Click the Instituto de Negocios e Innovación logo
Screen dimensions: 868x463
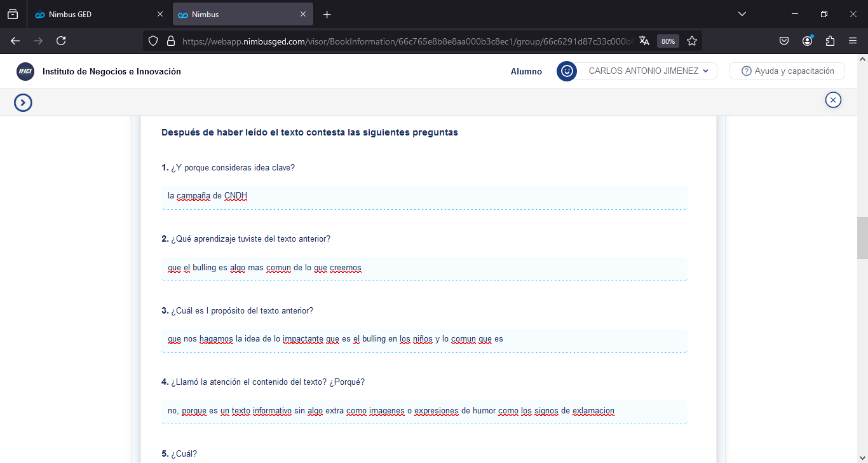click(x=25, y=72)
